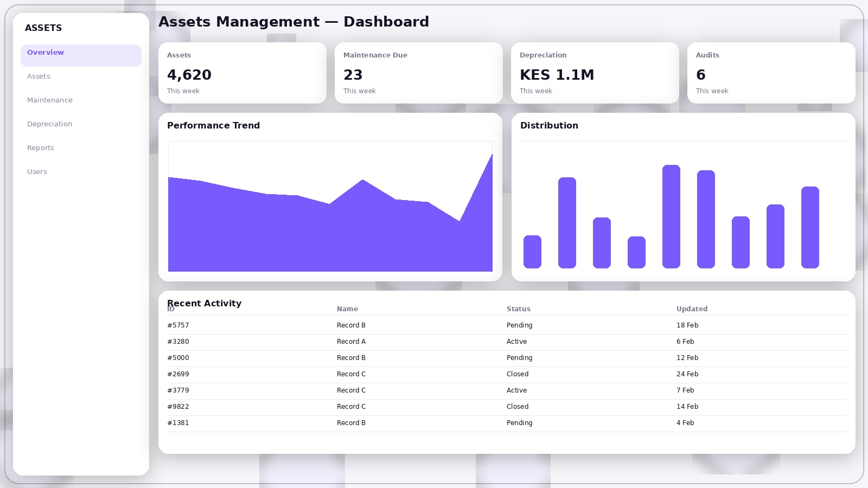
Task: Sort table by Status column header
Action: [518, 309]
